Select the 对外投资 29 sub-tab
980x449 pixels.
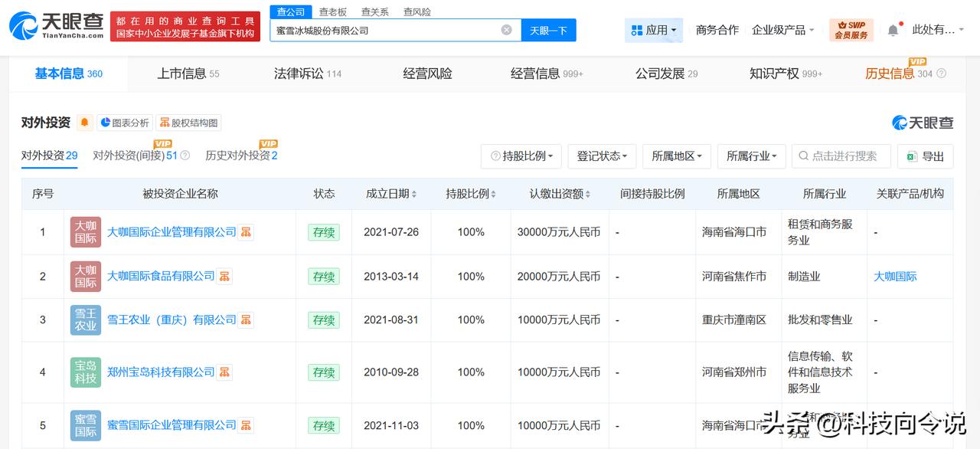(49, 156)
